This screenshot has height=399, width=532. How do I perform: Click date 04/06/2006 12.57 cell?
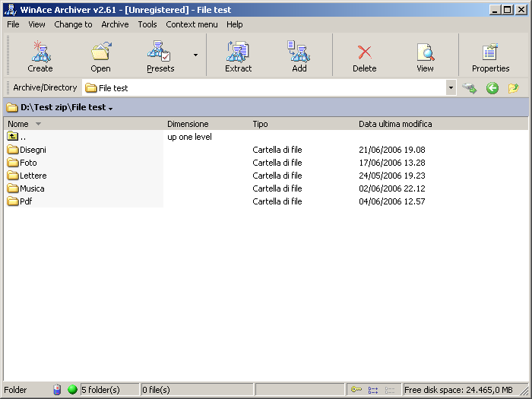(x=392, y=201)
